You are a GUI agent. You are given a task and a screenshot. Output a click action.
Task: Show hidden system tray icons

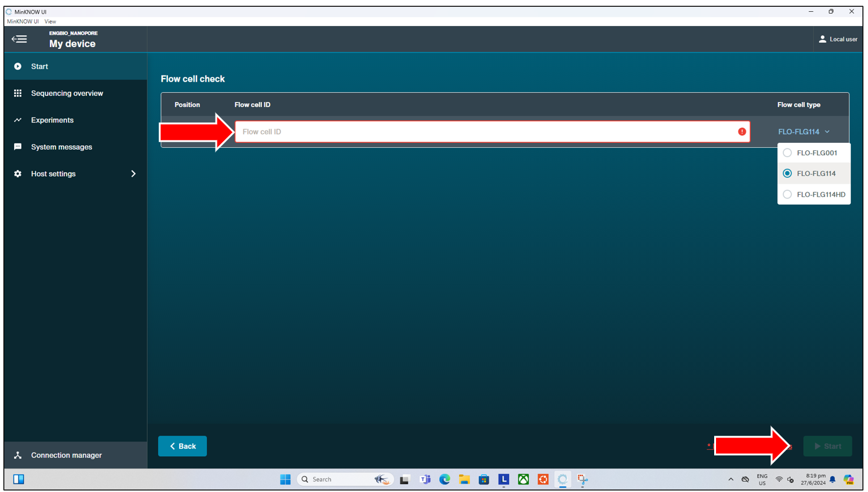[731, 479]
